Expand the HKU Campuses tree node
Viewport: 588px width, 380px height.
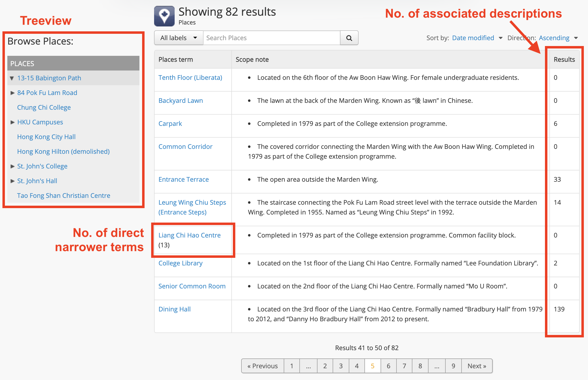pyautogui.click(x=12, y=122)
